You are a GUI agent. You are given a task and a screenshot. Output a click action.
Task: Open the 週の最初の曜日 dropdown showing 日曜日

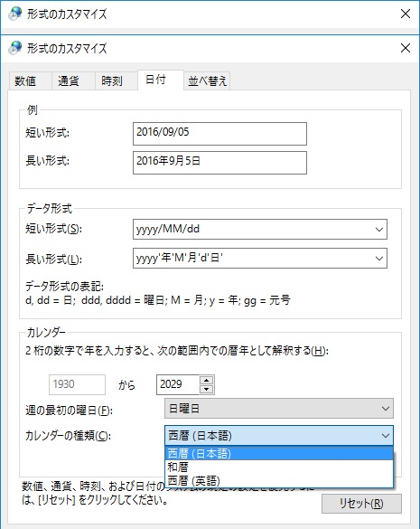(x=279, y=409)
